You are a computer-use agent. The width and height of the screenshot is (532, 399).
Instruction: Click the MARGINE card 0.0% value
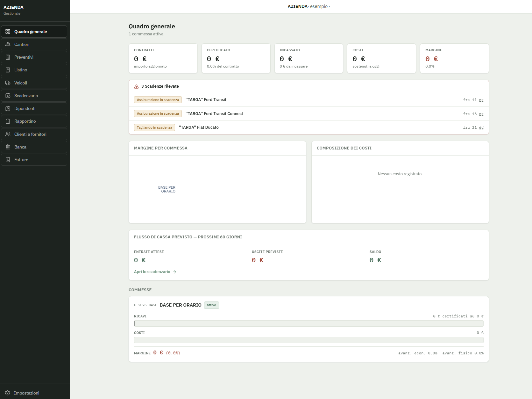tap(430, 66)
